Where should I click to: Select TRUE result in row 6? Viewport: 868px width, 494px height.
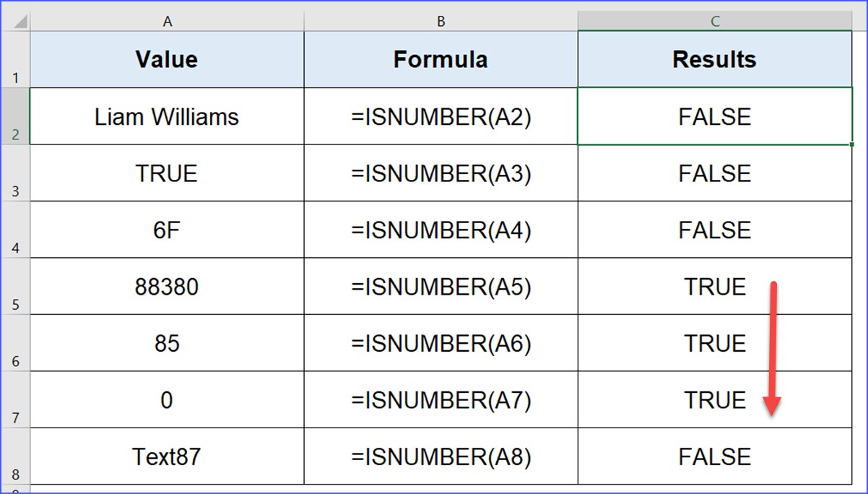(x=715, y=344)
